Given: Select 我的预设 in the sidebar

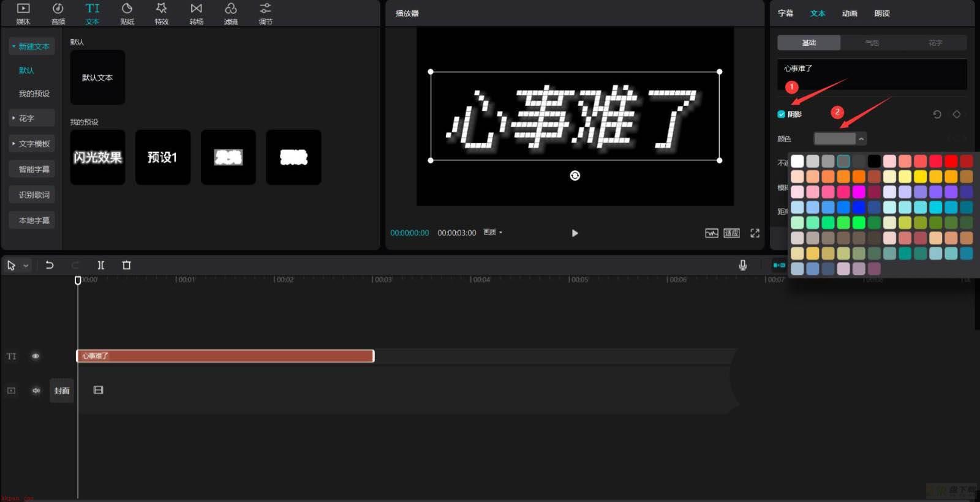Looking at the screenshot, I should click(34, 94).
